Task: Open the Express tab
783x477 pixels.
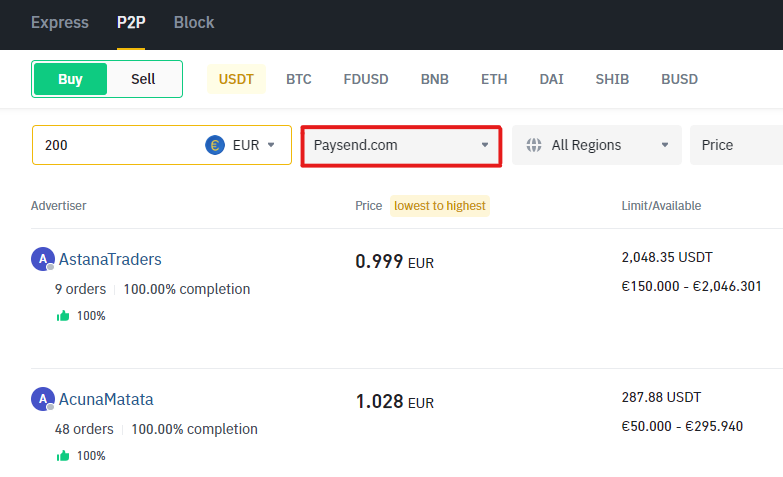Action: tap(59, 22)
